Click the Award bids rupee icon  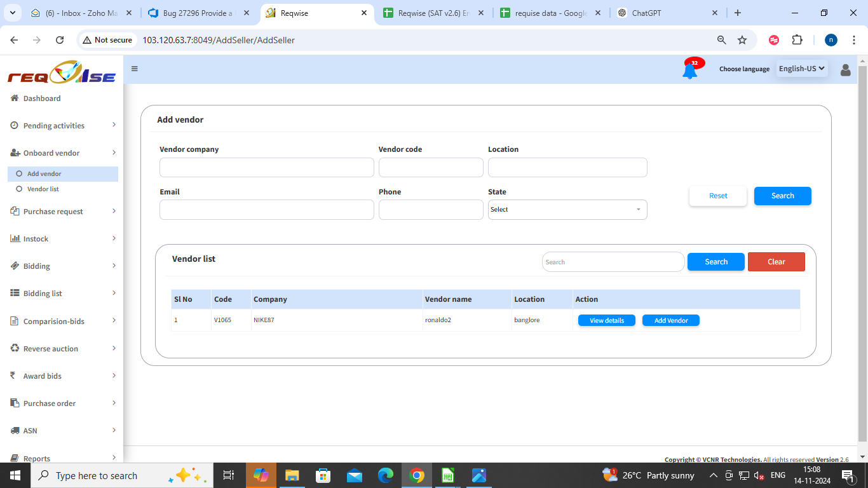pyautogui.click(x=13, y=376)
